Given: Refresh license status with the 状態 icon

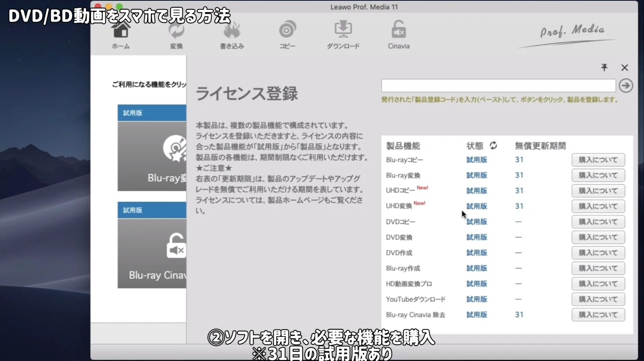Looking at the screenshot, I should pos(493,146).
